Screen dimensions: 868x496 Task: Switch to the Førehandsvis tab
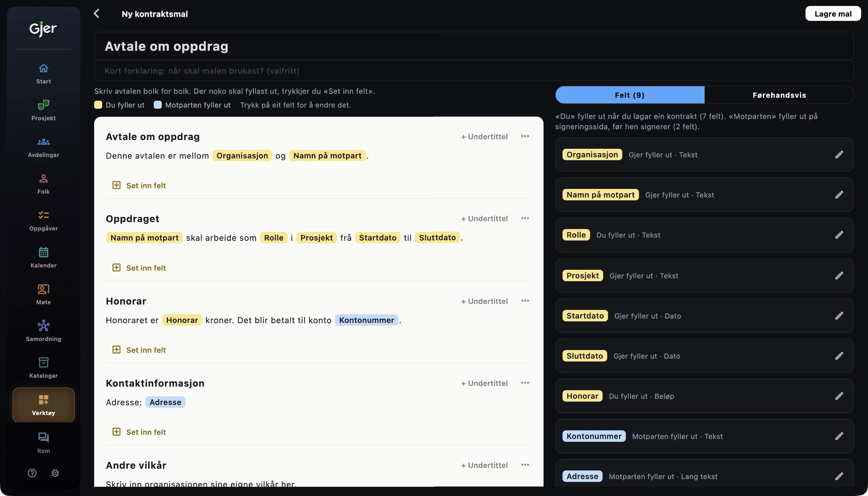coord(779,95)
